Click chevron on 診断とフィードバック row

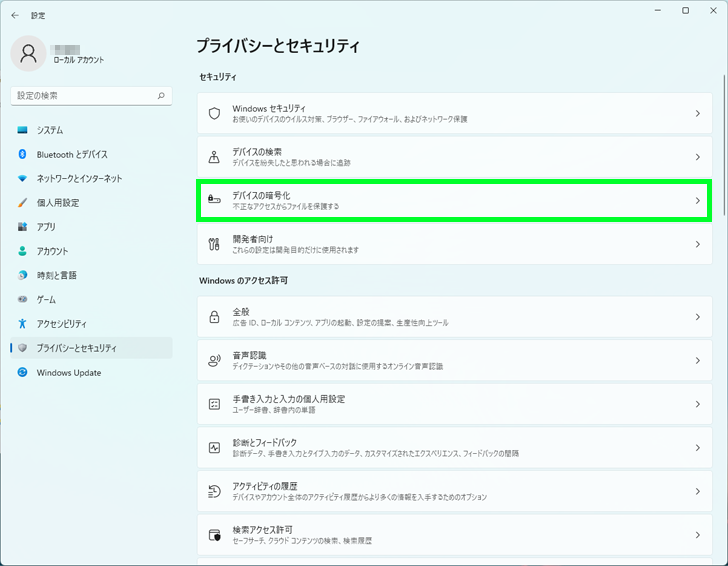[697, 448]
